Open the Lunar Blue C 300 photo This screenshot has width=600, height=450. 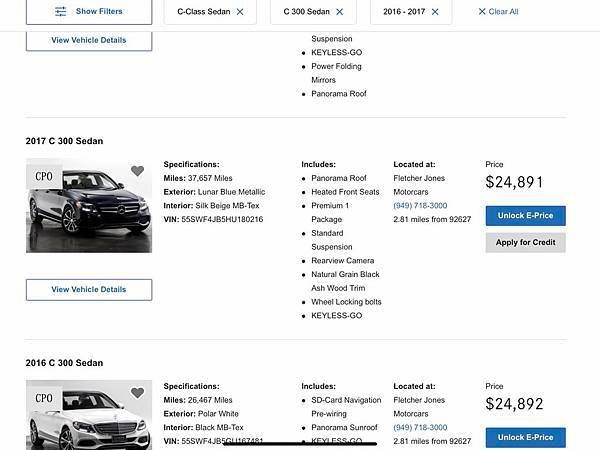pyautogui.click(x=89, y=205)
